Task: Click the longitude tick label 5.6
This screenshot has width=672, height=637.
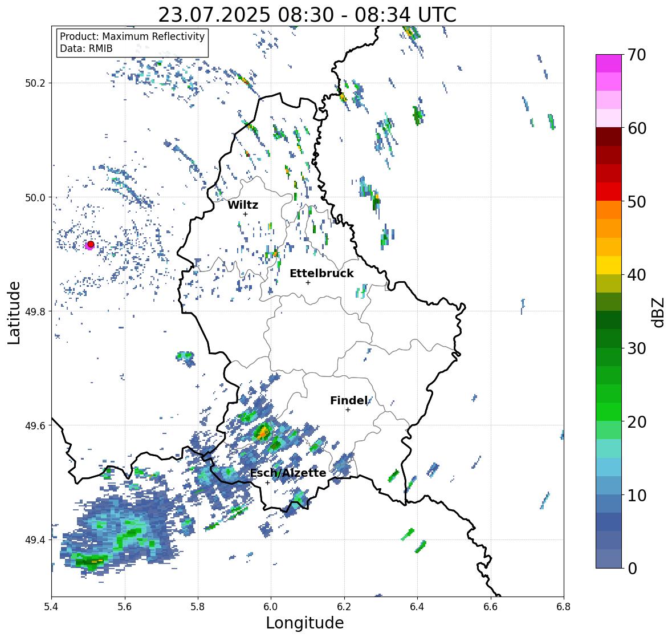Action: (125, 606)
